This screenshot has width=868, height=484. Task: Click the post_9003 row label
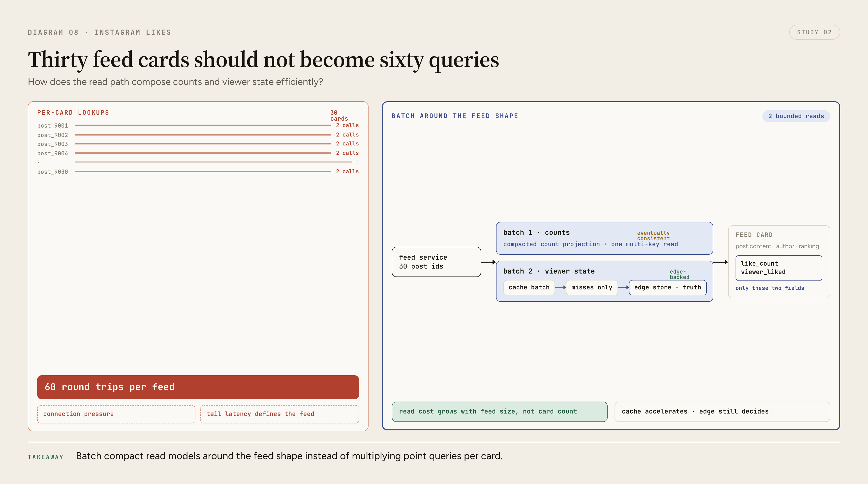pyautogui.click(x=53, y=144)
